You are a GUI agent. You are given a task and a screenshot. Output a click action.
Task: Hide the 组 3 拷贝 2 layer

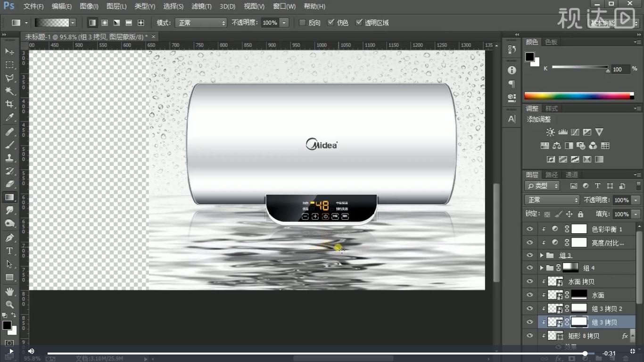pos(530,308)
